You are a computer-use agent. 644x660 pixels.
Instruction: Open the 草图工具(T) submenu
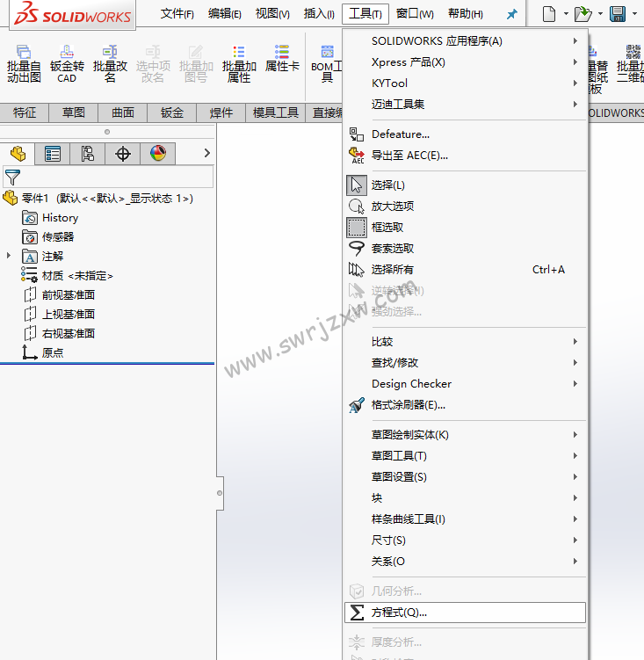pos(465,455)
